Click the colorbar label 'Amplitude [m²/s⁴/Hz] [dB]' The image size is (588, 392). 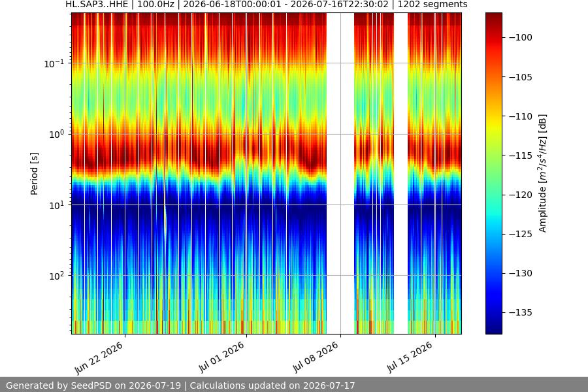[542, 173]
